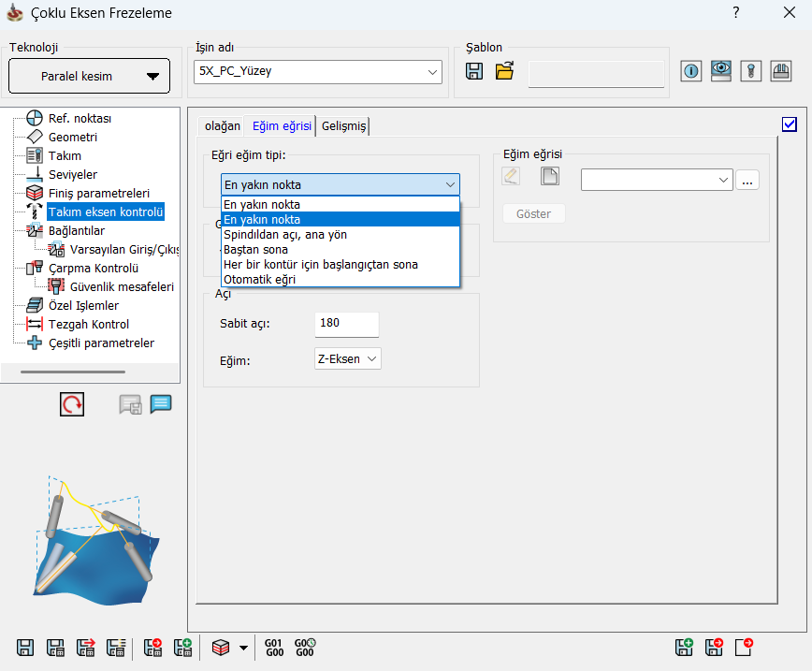Click the info icon in top-right toolbar

click(691, 71)
